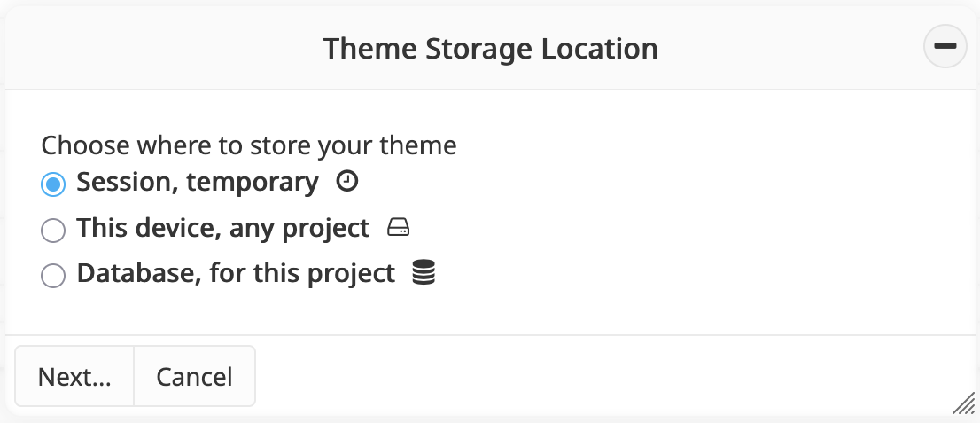Click blank dialog body below the Database option
The width and height of the screenshot is (980, 423).
[x=487, y=310]
